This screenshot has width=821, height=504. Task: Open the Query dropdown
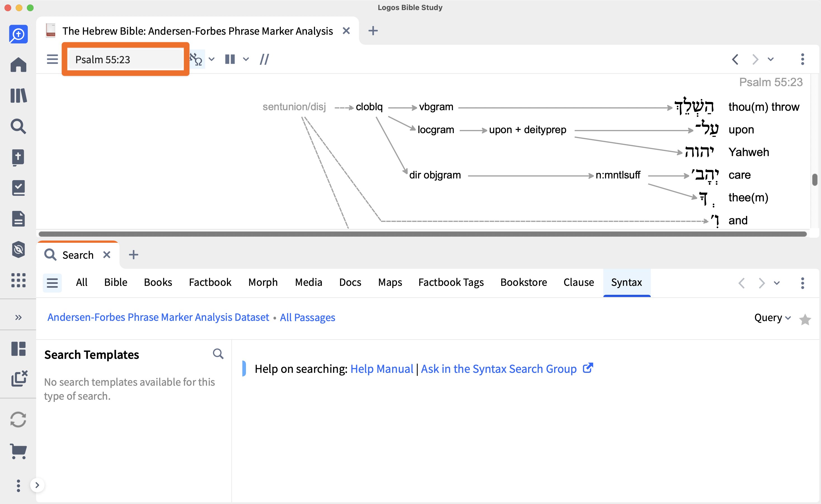tap(772, 318)
